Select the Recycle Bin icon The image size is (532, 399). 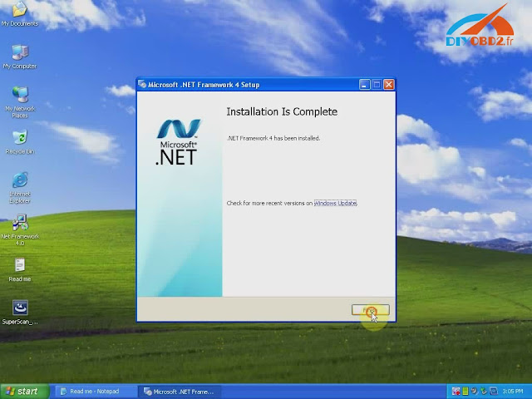click(20, 142)
